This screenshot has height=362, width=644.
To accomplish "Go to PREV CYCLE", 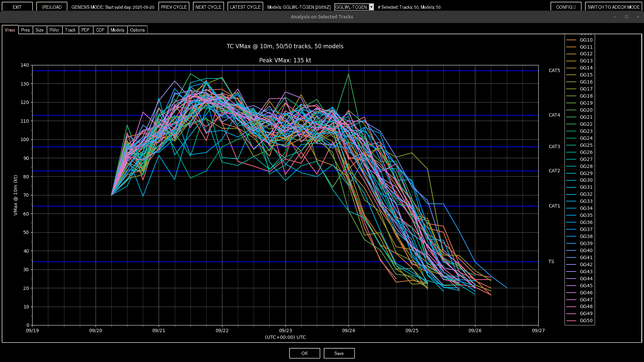I will (174, 7).
